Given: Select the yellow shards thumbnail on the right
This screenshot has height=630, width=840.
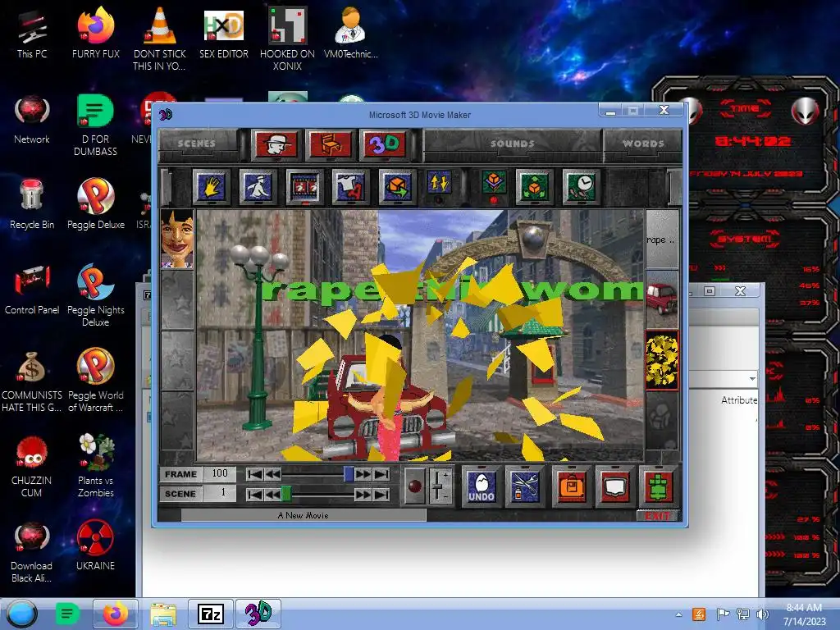Looking at the screenshot, I should [662, 360].
